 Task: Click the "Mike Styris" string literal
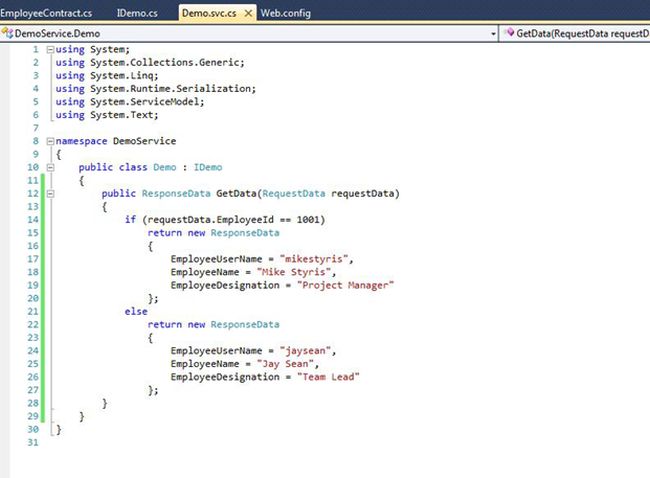[294, 272]
